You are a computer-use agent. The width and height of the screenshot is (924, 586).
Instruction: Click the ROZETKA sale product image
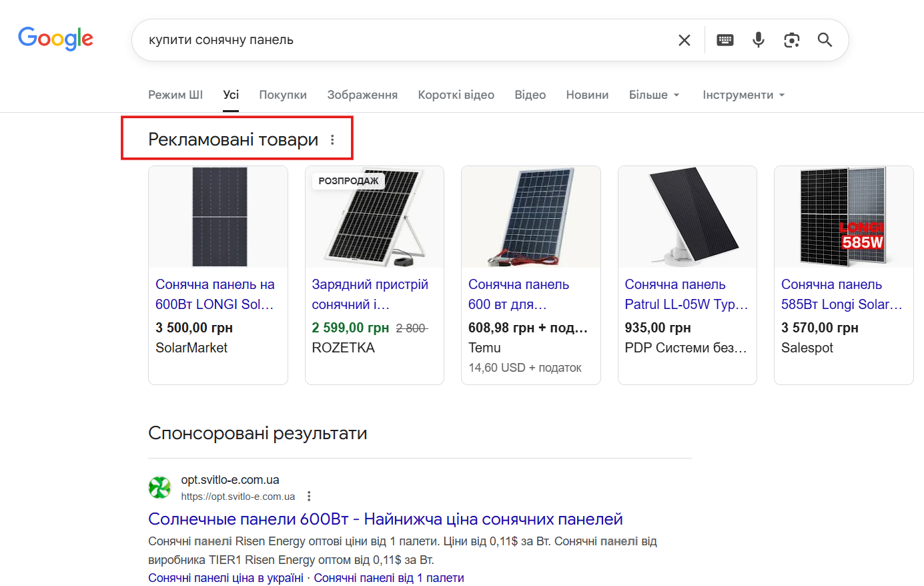click(x=374, y=217)
